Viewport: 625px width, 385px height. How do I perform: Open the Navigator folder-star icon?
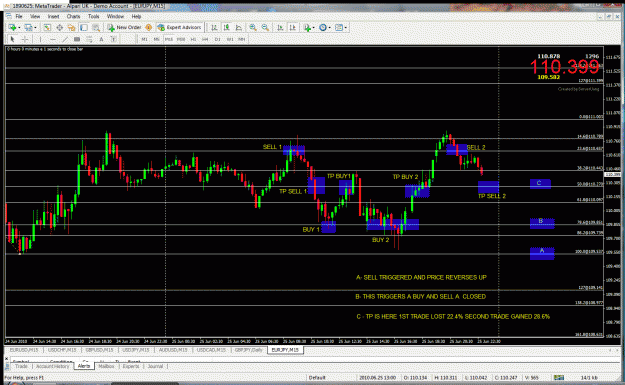coord(71,28)
